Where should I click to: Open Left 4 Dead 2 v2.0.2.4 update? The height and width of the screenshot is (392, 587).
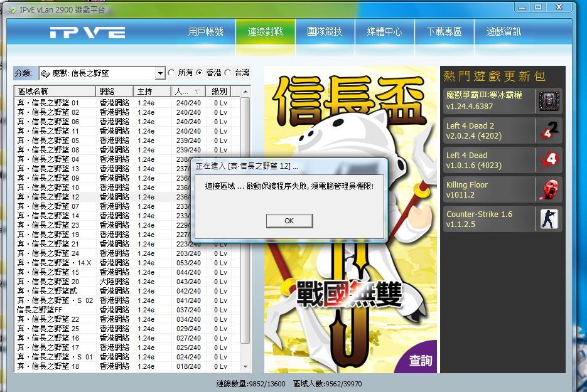(502, 130)
